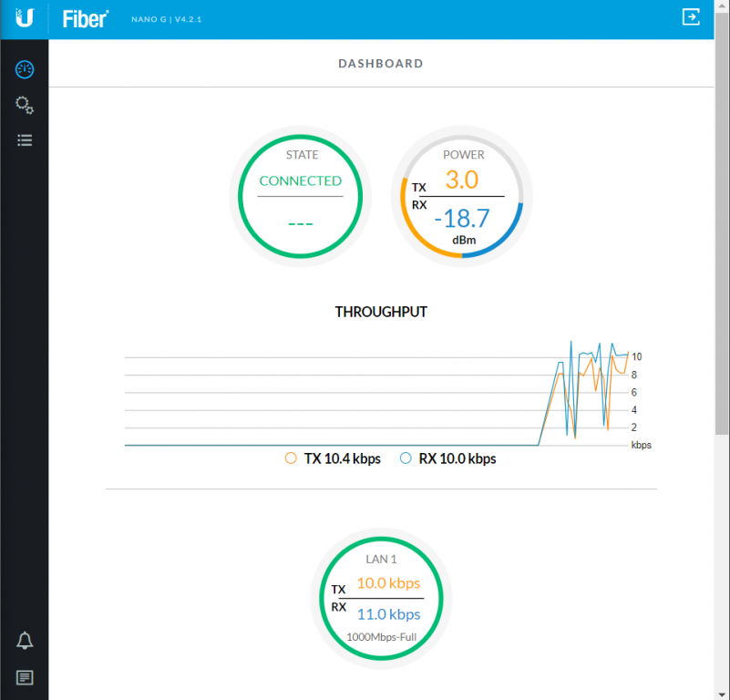
Task: Toggle the RX 10.0 kbps legend marker
Action: pyautogui.click(x=406, y=458)
